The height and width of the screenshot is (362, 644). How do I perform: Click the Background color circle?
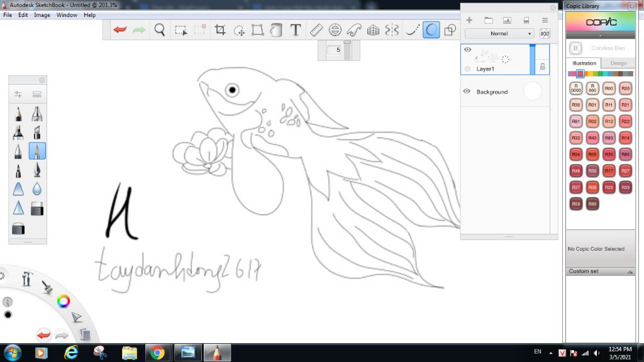(x=532, y=91)
